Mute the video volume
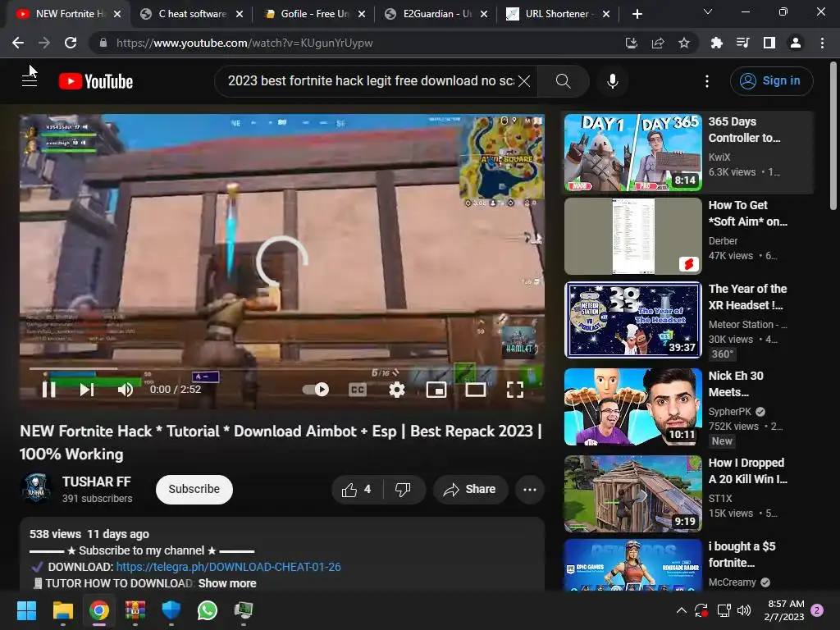 pyautogui.click(x=126, y=390)
